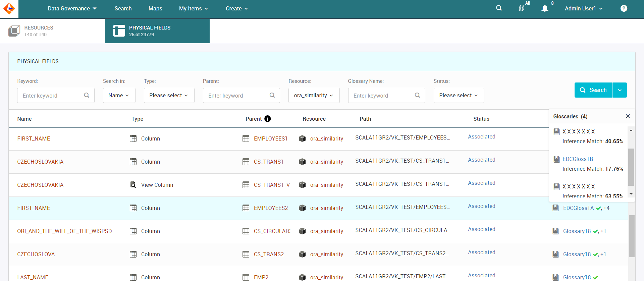Click the blue Search button
Viewport: 644px width, 281px height.
(593, 90)
